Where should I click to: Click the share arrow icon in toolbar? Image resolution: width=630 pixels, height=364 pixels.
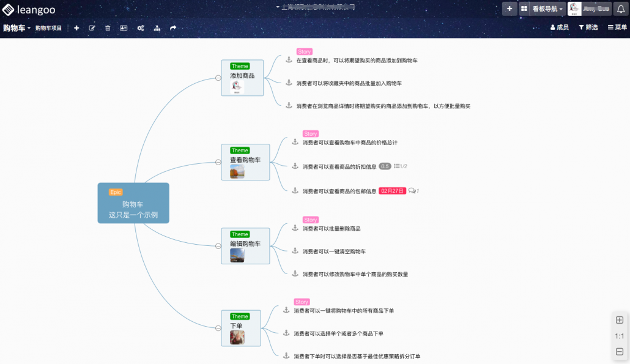point(173,28)
